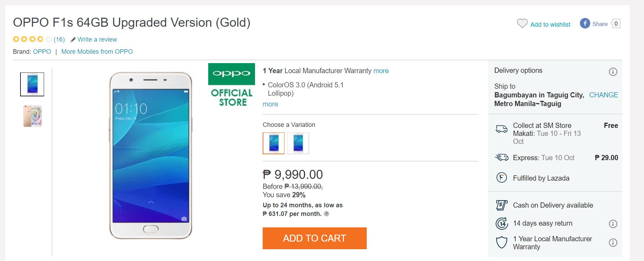Open the Delivery options info icon

click(613, 72)
